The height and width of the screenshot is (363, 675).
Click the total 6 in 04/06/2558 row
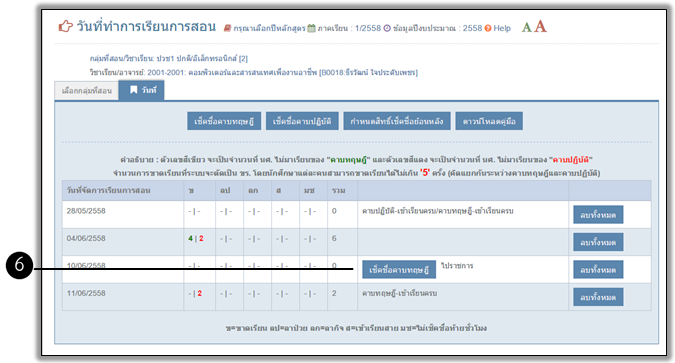[334, 238]
